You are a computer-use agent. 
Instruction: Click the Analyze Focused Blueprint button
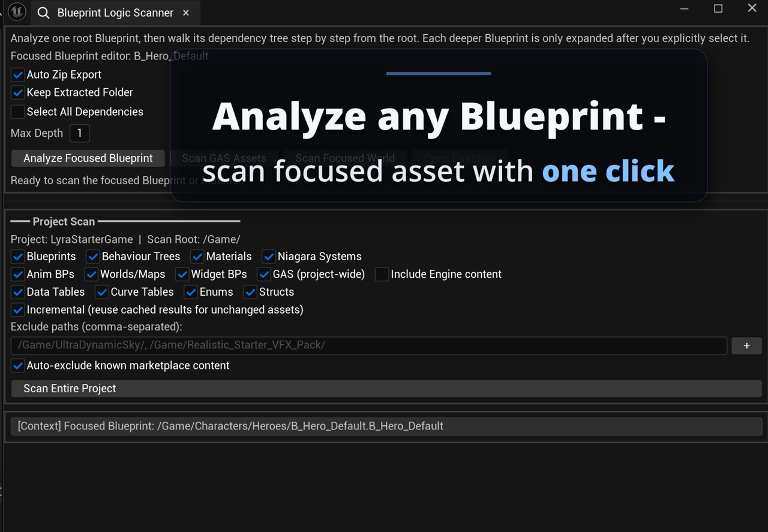point(88,158)
